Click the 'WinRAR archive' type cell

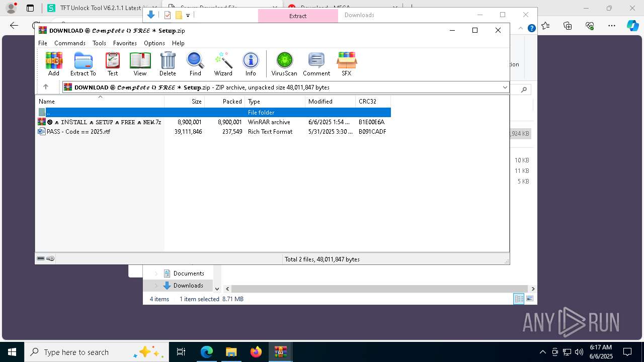pyautogui.click(x=269, y=122)
